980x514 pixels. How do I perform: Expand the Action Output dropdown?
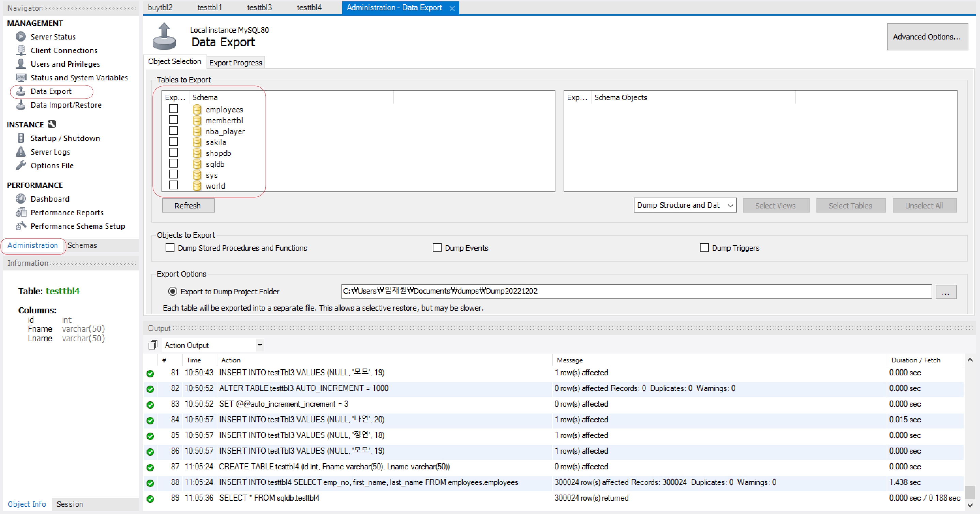(x=259, y=345)
